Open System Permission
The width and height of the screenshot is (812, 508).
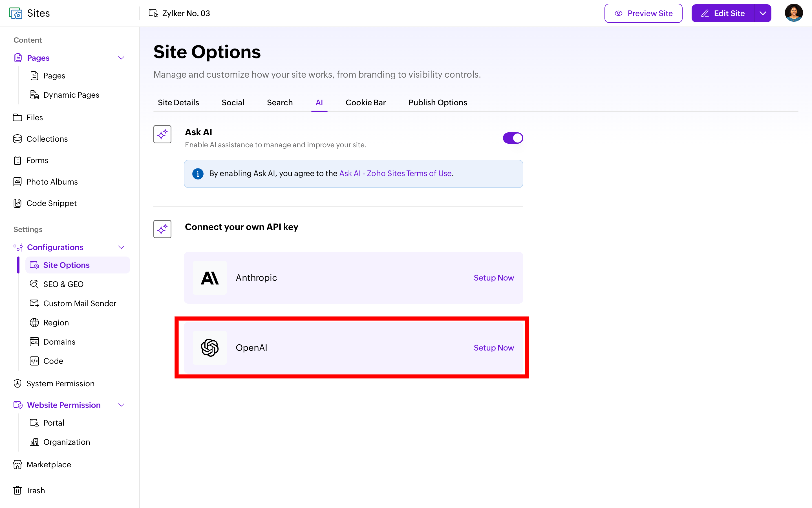[x=54, y=383]
